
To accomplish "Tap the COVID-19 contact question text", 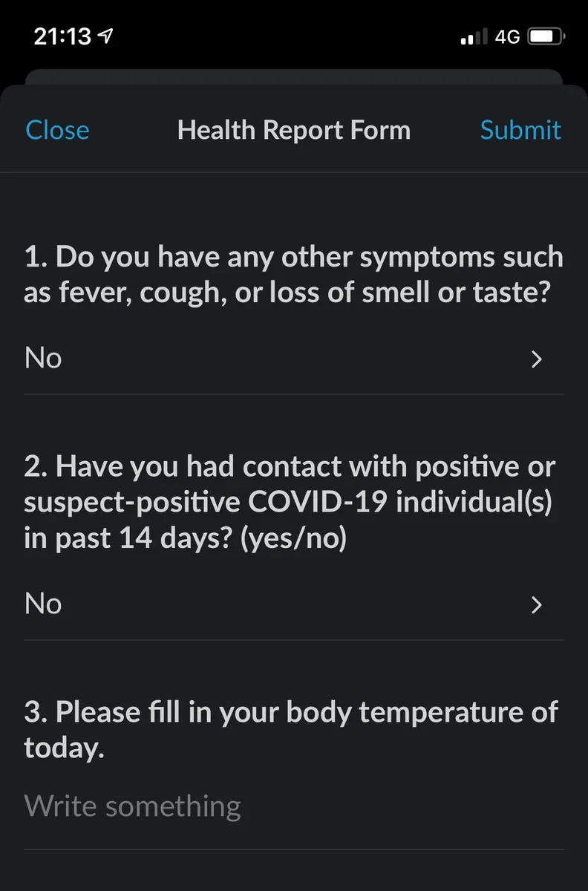I will (290, 503).
